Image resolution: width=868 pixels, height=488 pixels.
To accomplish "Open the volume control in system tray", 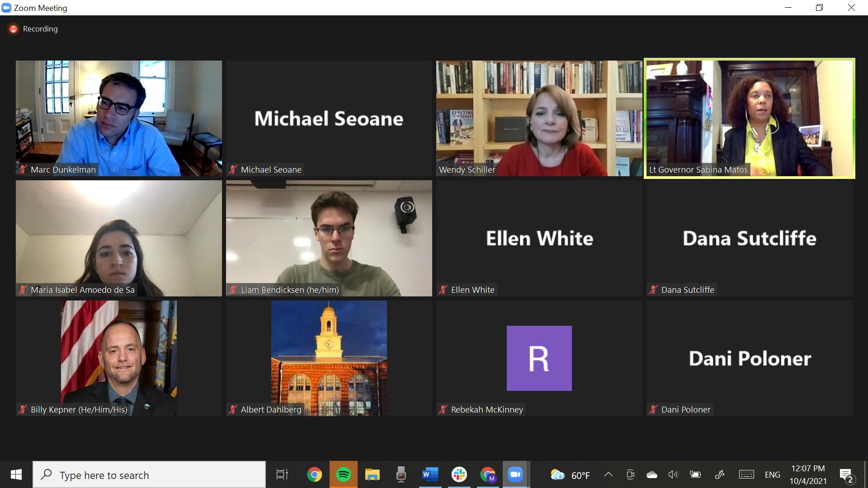I will [673, 474].
